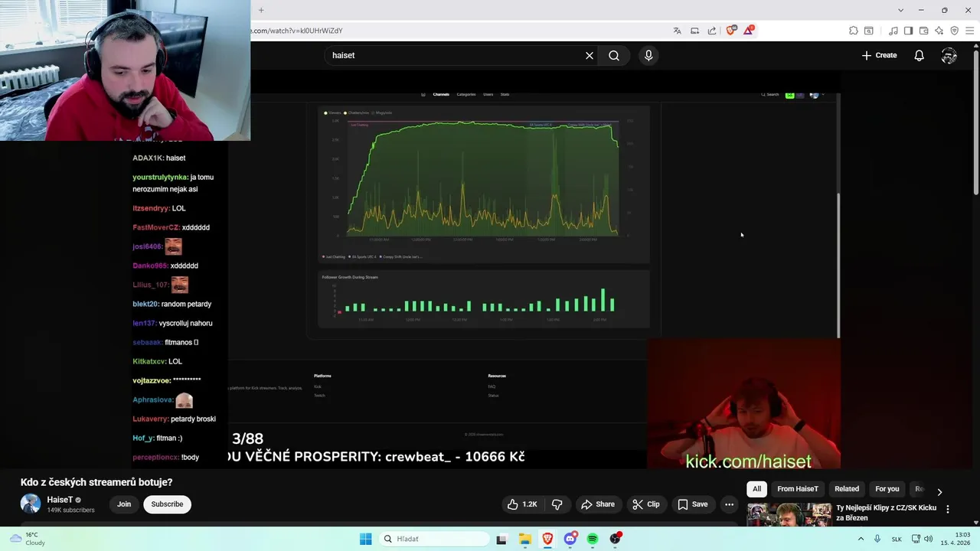
Task: Open the YouTube notifications bell
Action: 919,55
